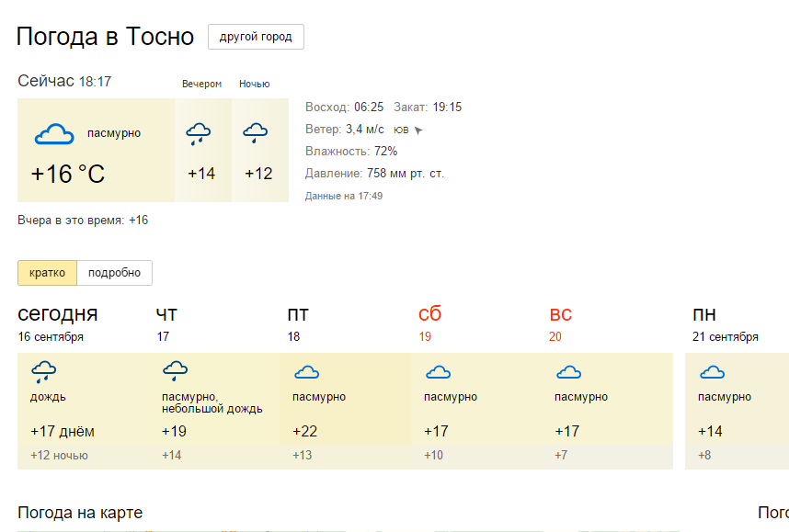This screenshot has width=789, height=532.
Task: Click Monday's overcast cloud icon
Action: (x=712, y=372)
